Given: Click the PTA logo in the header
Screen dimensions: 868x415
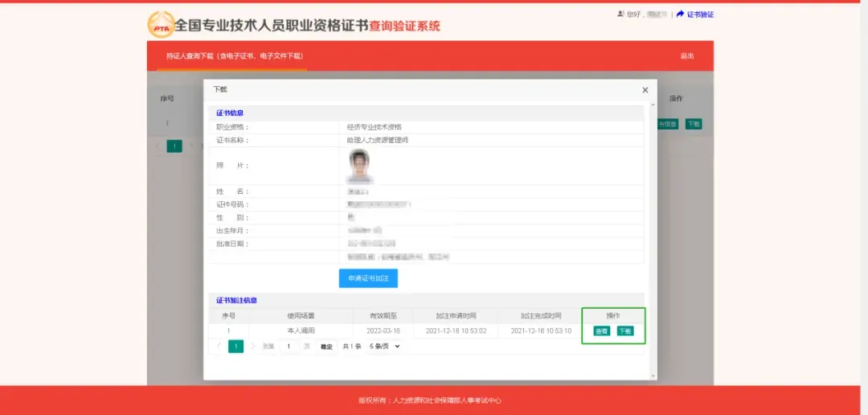Looking at the screenshot, I should pyautogui.click(x=161, y=25).
